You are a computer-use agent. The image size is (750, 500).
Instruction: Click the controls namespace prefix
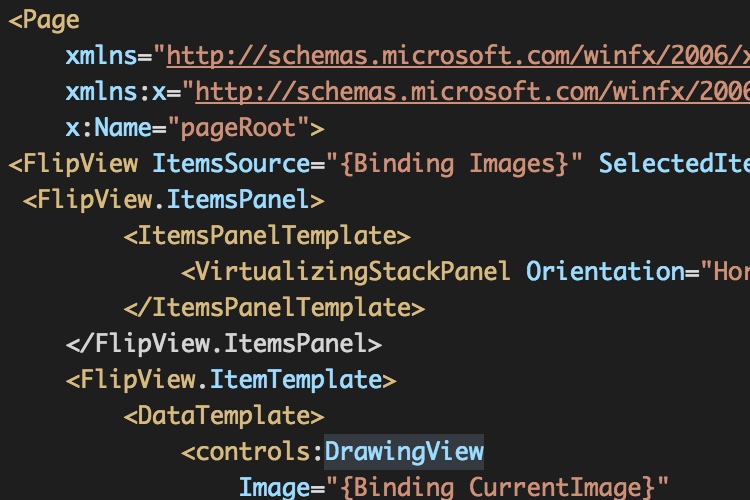[x=253, y=452]
